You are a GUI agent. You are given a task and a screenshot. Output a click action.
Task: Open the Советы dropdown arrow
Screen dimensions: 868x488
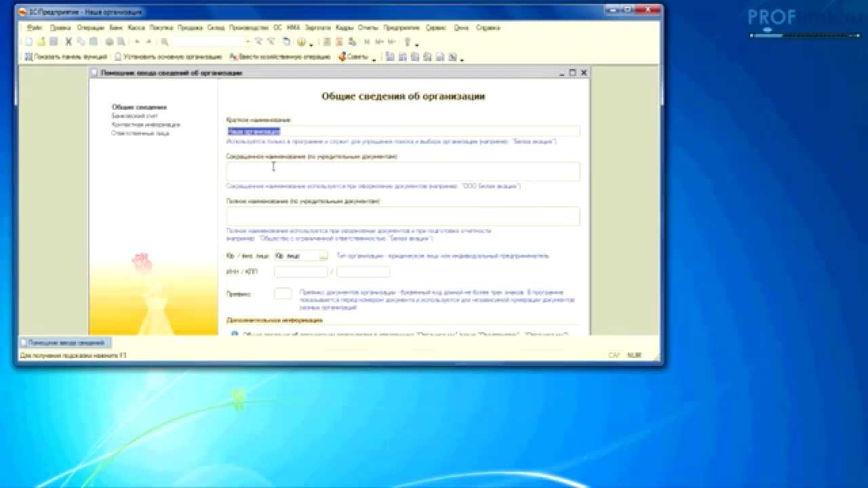coord(374,59)
